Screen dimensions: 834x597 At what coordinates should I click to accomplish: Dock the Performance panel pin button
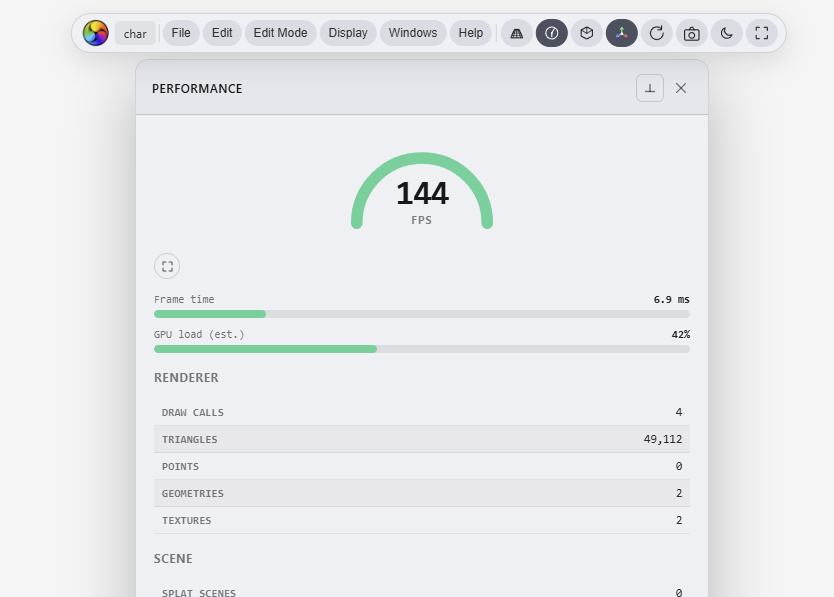click(x=650, y=88)
